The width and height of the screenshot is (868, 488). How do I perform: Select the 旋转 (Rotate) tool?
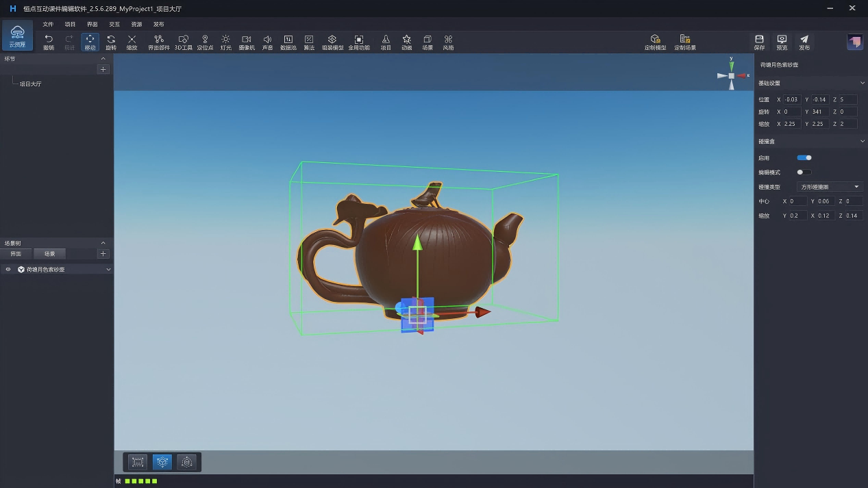click(x=110, y=42)
